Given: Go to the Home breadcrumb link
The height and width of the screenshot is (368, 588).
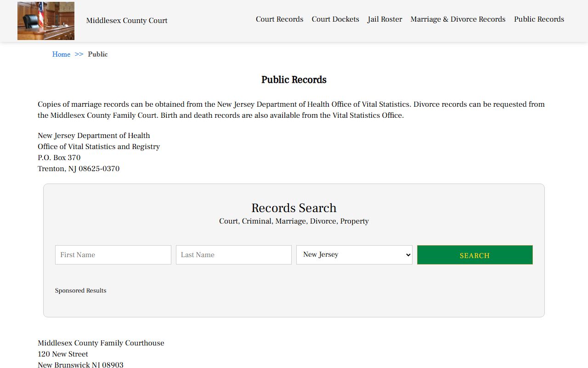Looking at the screenshot, I should pos(61,54).
